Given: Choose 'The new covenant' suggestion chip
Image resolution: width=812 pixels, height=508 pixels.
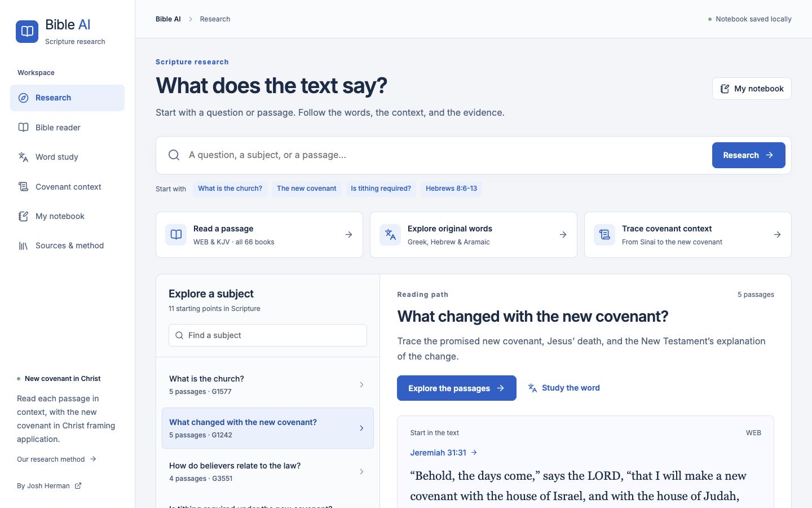Looking at the screenshot, I should (306, 189).
